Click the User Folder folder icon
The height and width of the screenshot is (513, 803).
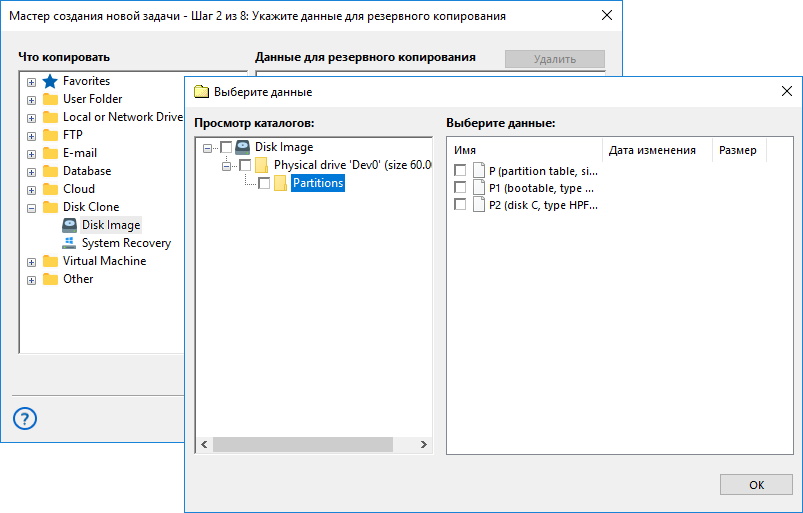point(50,99)
